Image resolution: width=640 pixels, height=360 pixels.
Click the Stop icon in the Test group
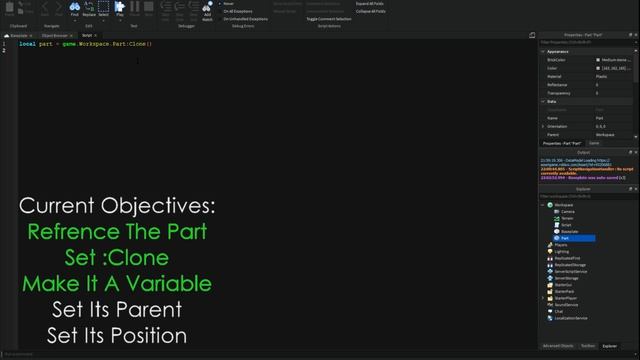click(x=149, y=7)
